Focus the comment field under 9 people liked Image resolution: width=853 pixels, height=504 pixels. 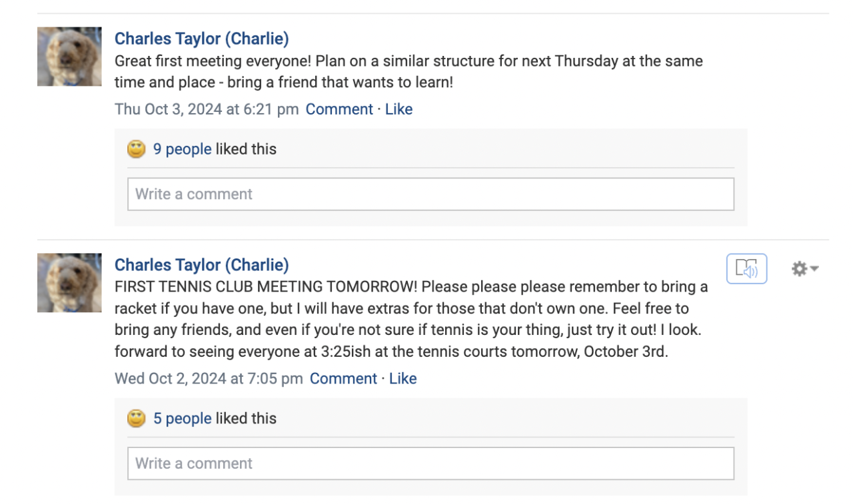point(430,194)
